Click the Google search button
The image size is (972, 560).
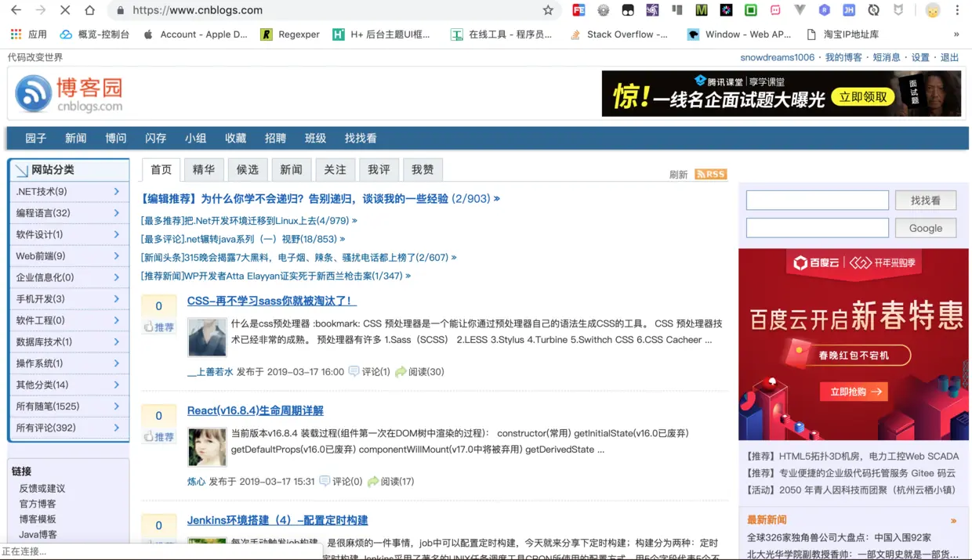click(925, 228)
